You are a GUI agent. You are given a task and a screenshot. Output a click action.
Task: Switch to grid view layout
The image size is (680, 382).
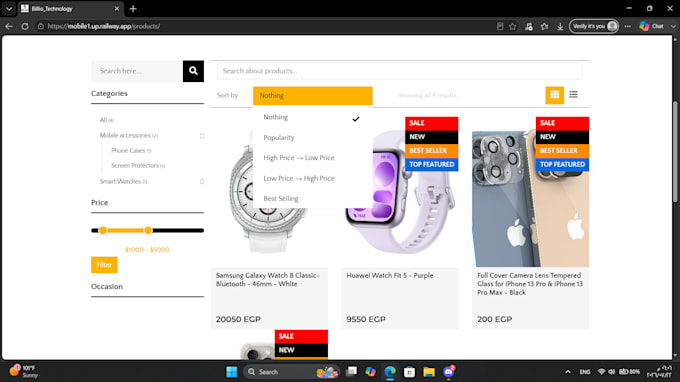(x=554, y=95)
